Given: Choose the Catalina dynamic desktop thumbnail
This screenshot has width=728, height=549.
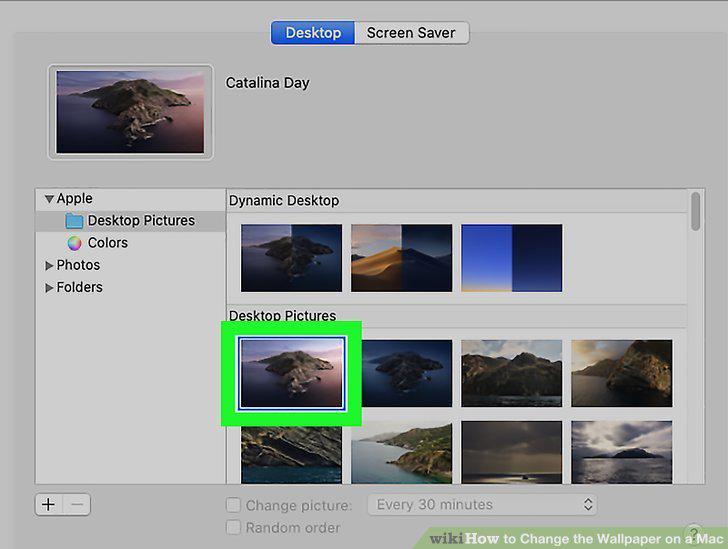Looking at the screenshot, I should pos(291,258).
